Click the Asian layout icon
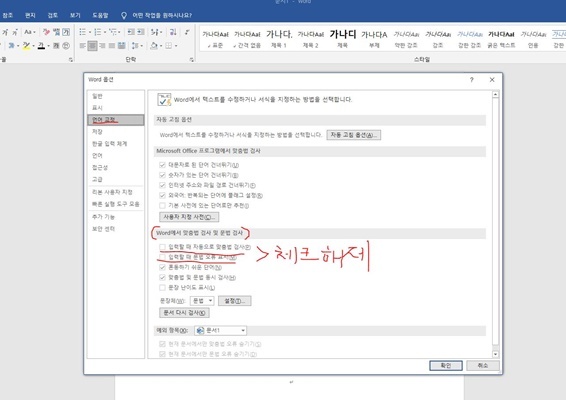Image resolution: width=566 pixels, height=400 pixels. point(155,32)
